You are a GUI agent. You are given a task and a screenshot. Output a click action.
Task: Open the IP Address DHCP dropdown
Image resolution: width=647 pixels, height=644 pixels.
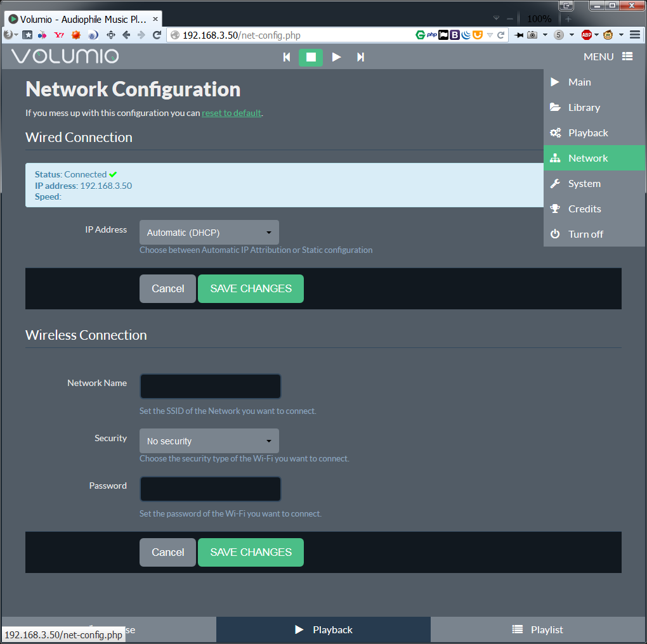209,233
